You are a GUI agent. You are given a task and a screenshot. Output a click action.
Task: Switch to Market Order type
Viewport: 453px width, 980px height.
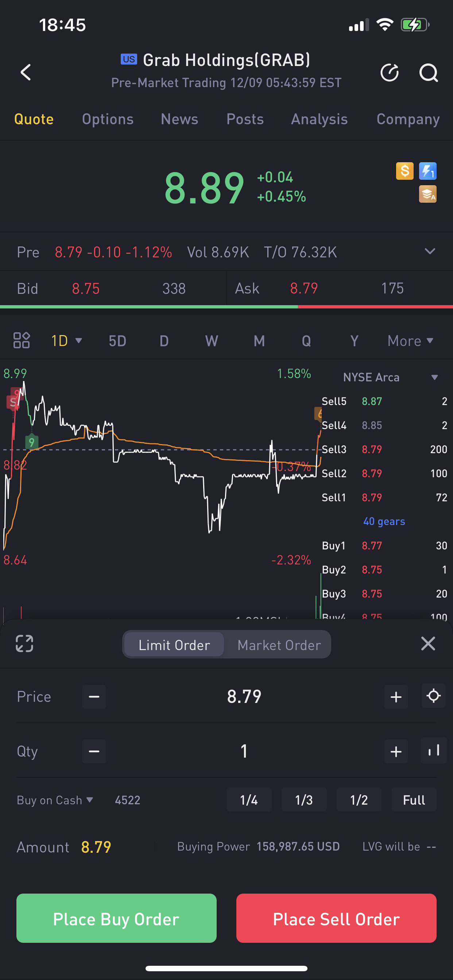(279, 645)
